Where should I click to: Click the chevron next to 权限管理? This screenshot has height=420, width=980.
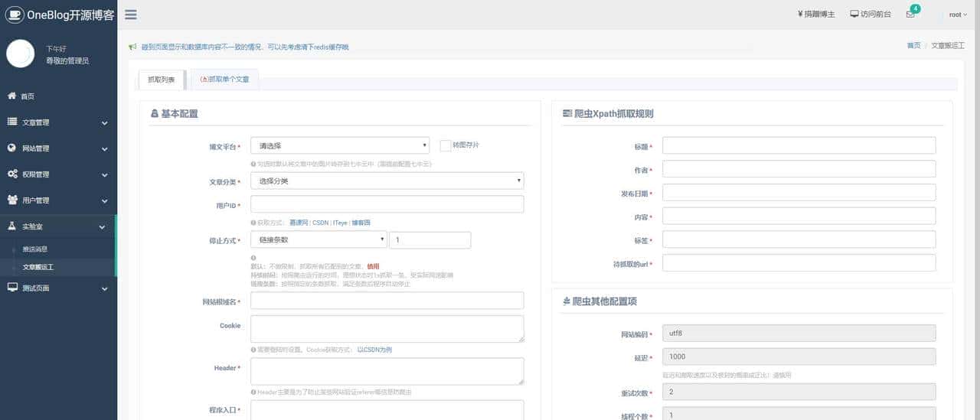tap(104, 175)
